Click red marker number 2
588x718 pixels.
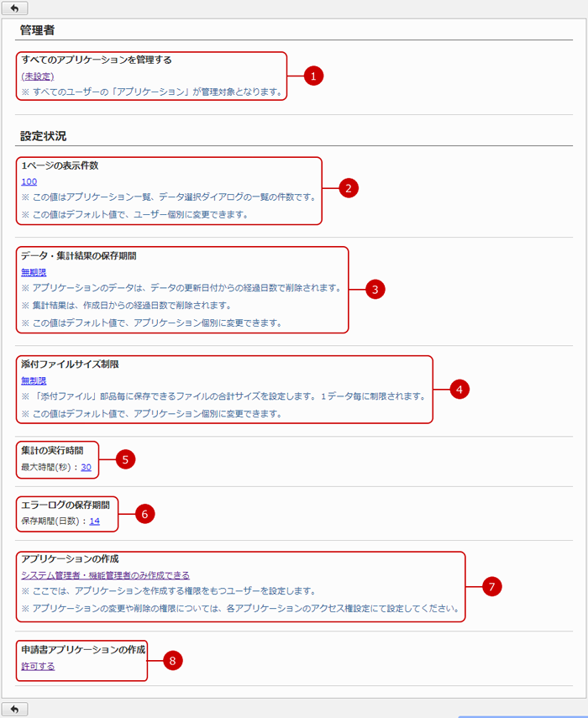[x=348, y=188]
